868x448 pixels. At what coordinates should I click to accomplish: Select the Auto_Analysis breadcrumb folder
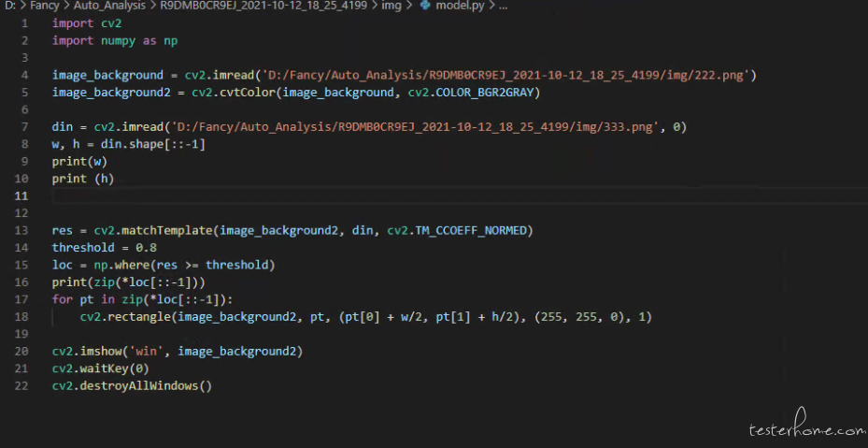[x=109, y=7]
